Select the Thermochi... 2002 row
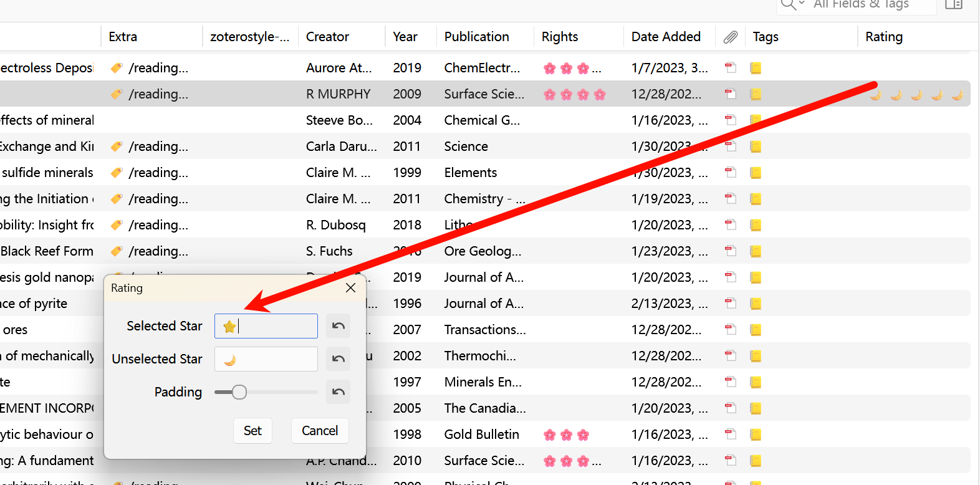Viewport: 980px width, 485px height. coord(485,356)
